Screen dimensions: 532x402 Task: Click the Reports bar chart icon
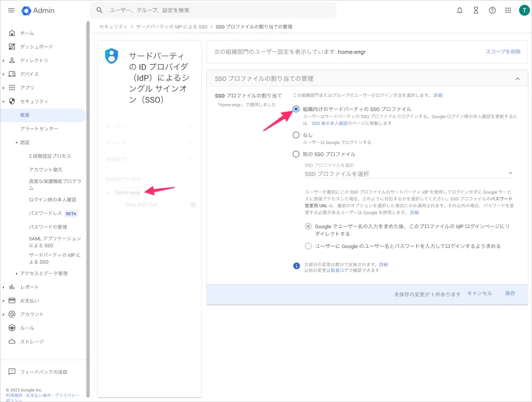click(12, 287)
